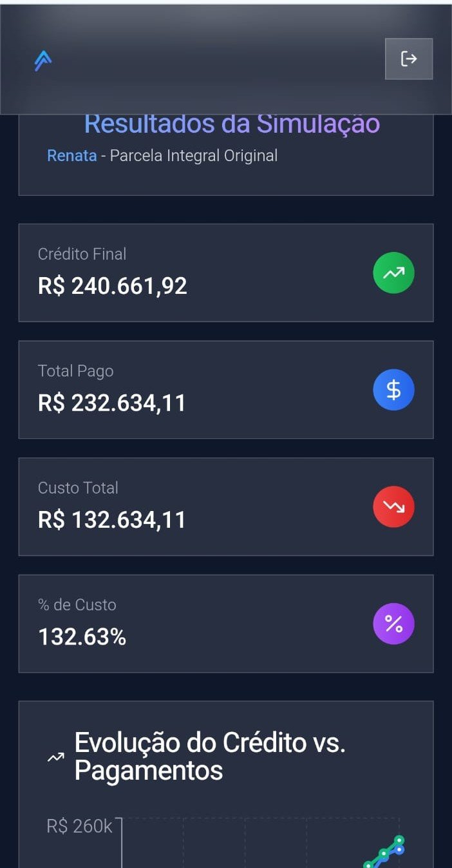
Task: Open the Renata name link
Action: pyautogui.click(x=72, y=155)
